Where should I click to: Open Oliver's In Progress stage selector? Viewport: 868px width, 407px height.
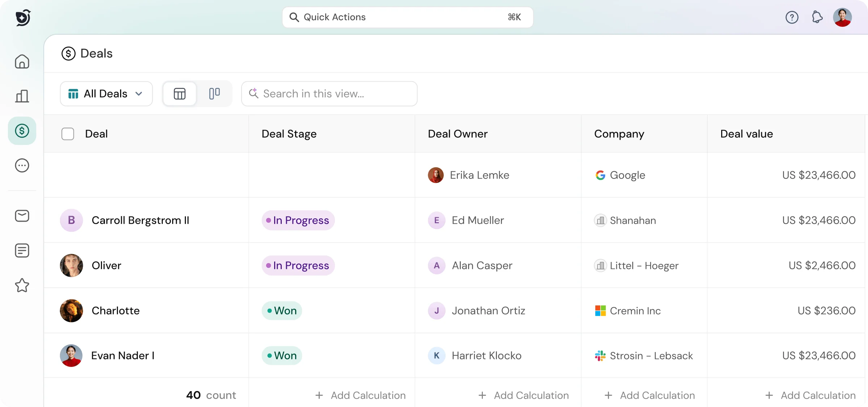coord(298,266)
